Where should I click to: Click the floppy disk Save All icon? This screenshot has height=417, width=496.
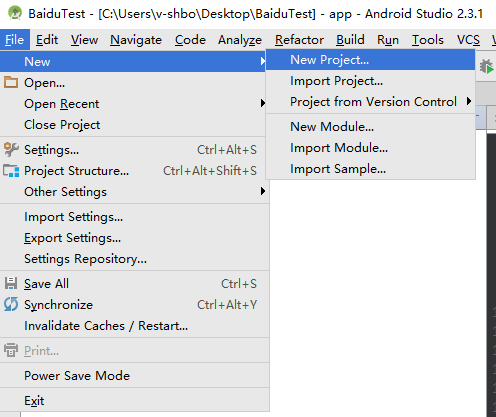[11, 283]
